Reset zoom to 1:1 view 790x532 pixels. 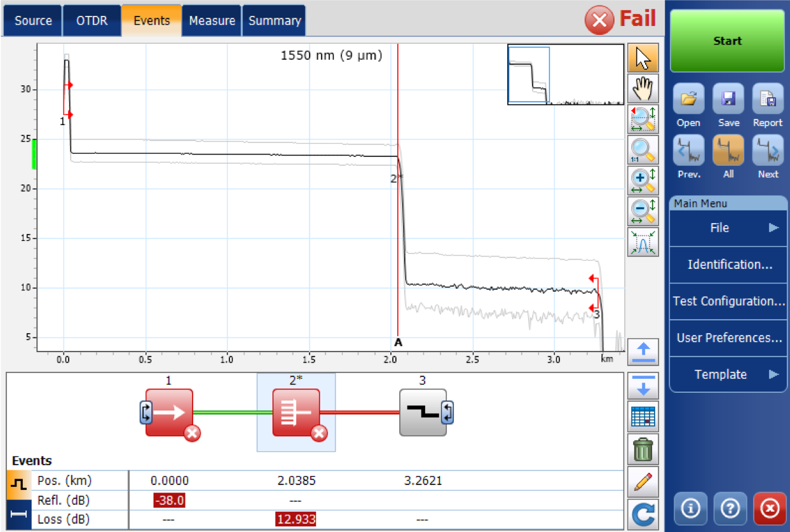coord(643,150)
